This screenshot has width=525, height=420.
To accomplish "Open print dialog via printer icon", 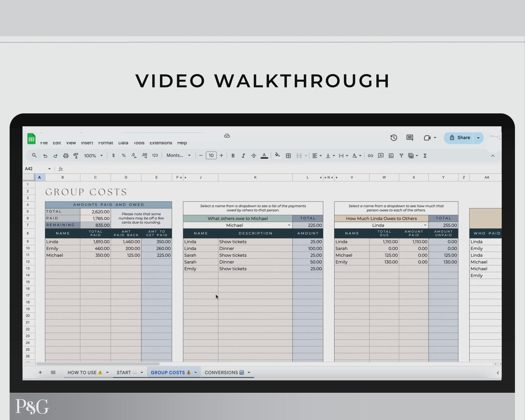I will tap(66, 156).
